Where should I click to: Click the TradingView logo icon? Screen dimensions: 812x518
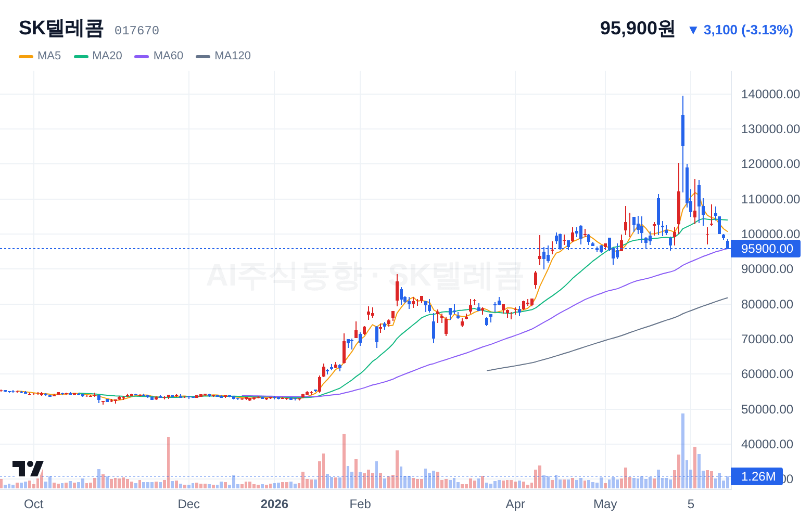click(28, 469)
